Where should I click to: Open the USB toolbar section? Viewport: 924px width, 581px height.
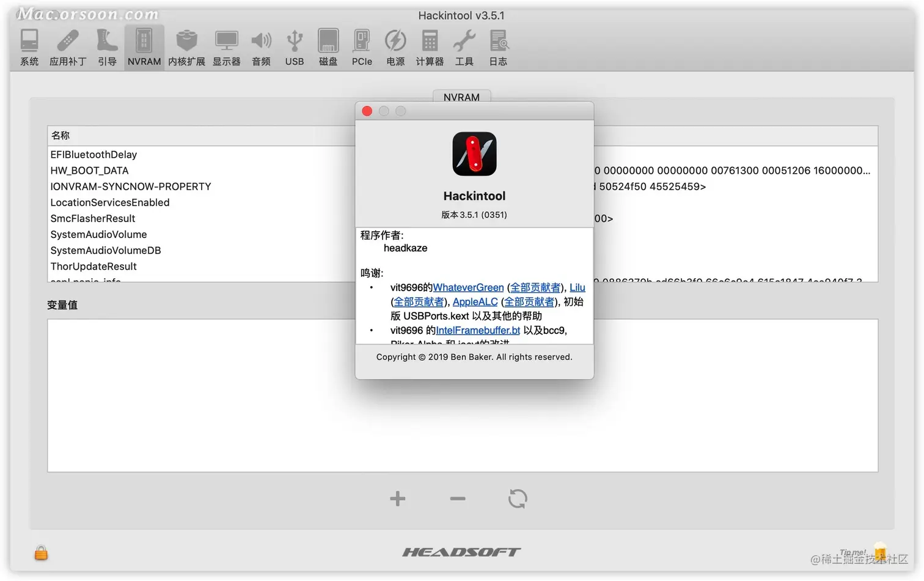click(295, 47)
